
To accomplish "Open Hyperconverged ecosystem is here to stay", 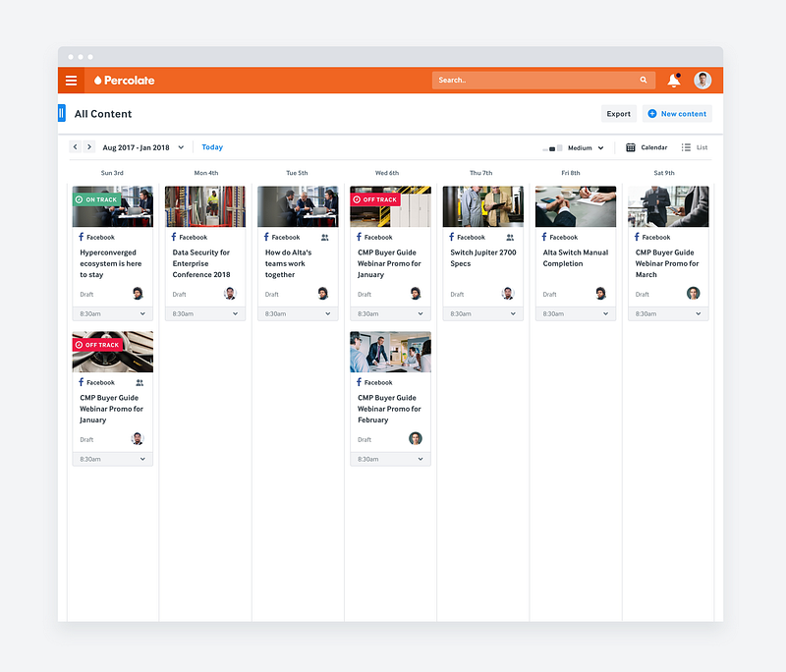I will pyautogui.click(x=110, y=263).
